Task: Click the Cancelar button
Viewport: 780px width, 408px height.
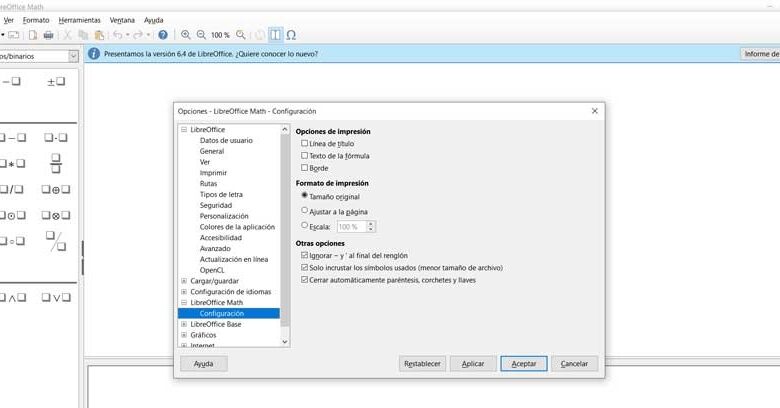Action: point(575,364)
